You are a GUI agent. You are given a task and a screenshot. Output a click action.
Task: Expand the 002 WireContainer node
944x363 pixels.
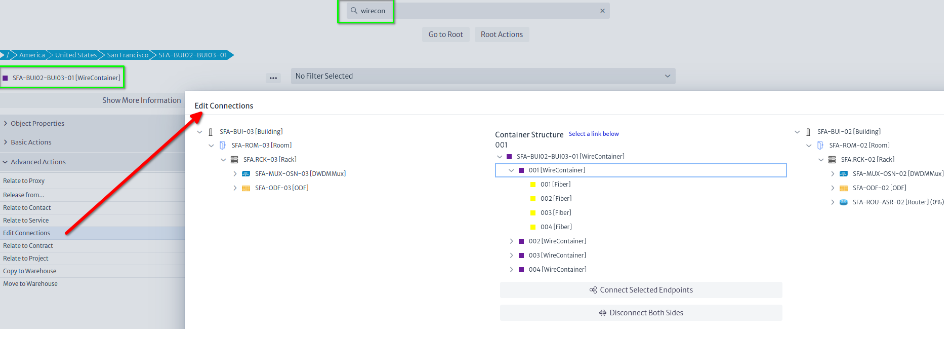(x=511, y=241)
